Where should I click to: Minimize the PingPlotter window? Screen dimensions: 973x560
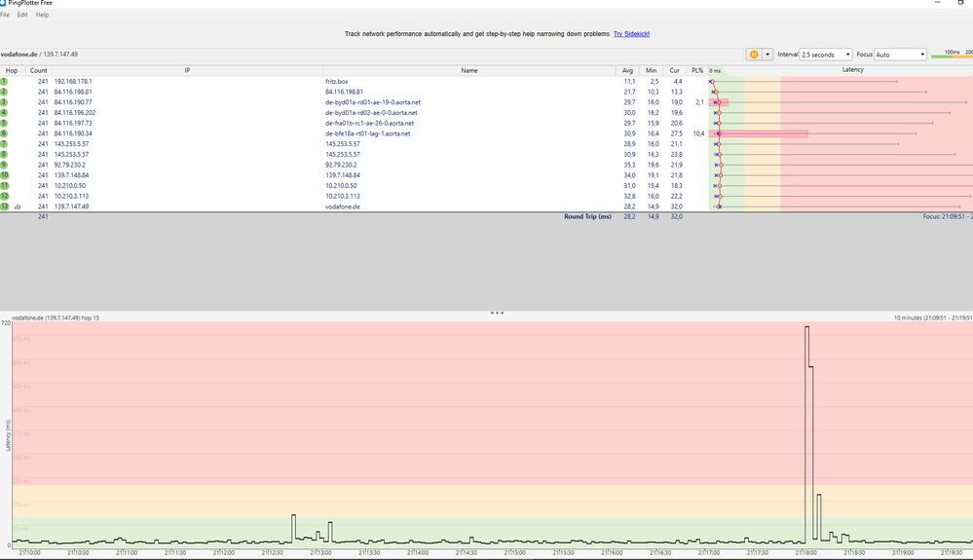coord(937,3)
